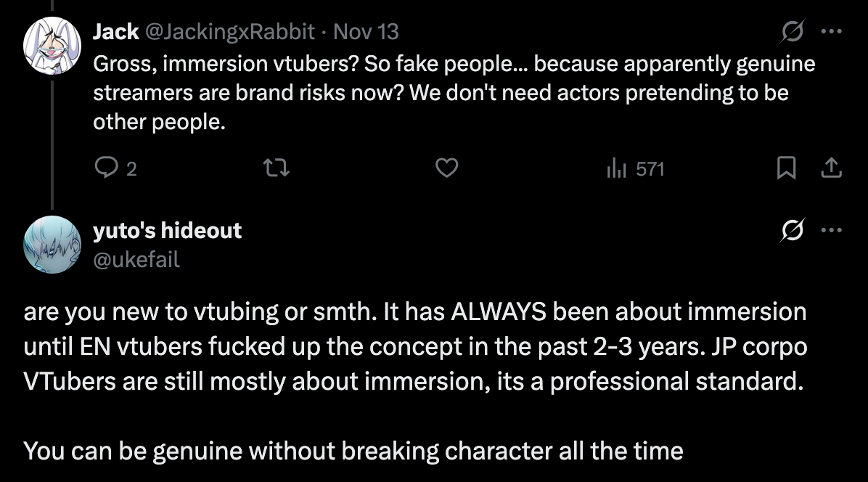
Task: Click the @ukefail handle
Action: [x=136, y=259]
